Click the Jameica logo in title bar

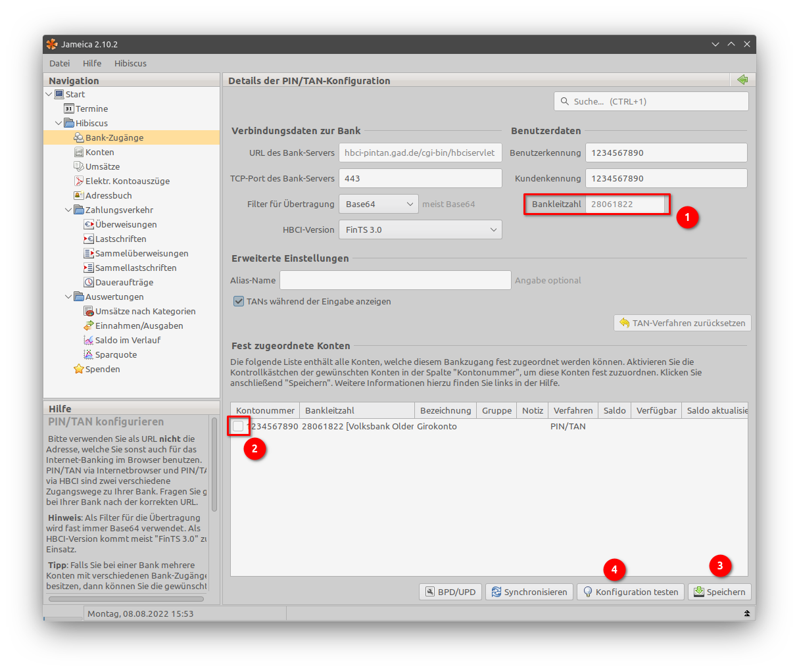pos(52,44)
